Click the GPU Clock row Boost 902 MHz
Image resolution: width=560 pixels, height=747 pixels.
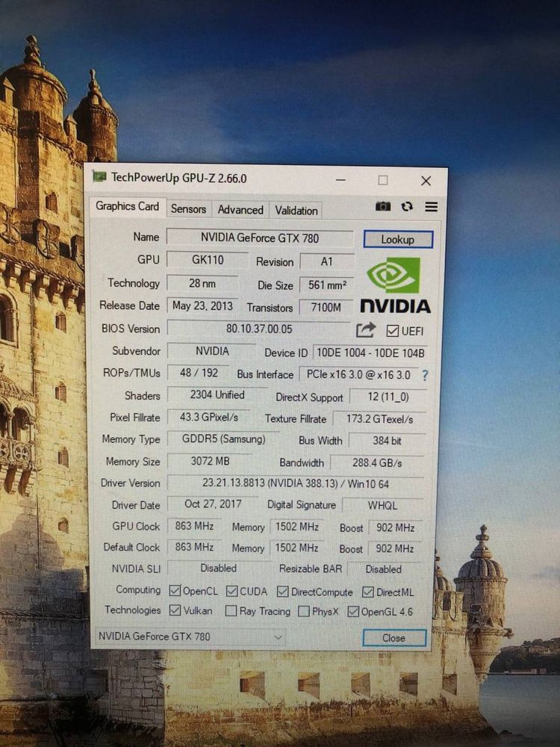[x=395, y=527]
